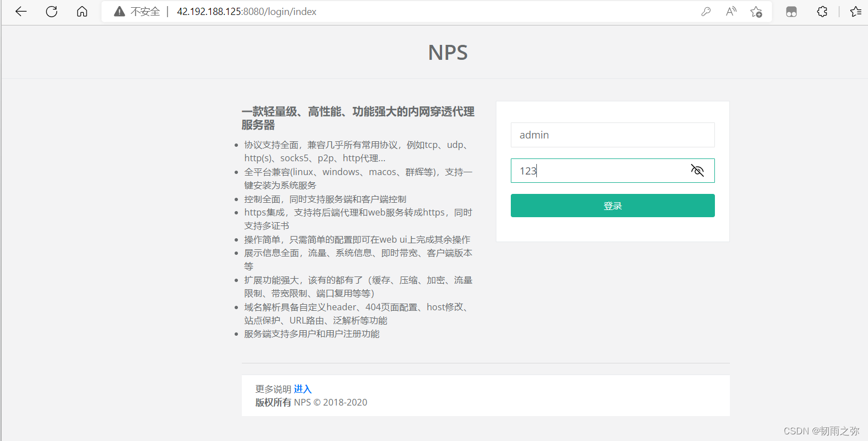This screenshot has width=868, height=441.
Task: Click the 更多说明 label
Action: (x=273, y=389)
